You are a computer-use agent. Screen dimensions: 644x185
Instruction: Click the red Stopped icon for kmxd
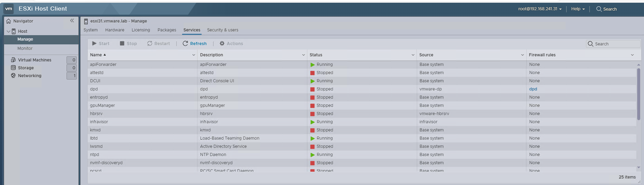[312, 130]
